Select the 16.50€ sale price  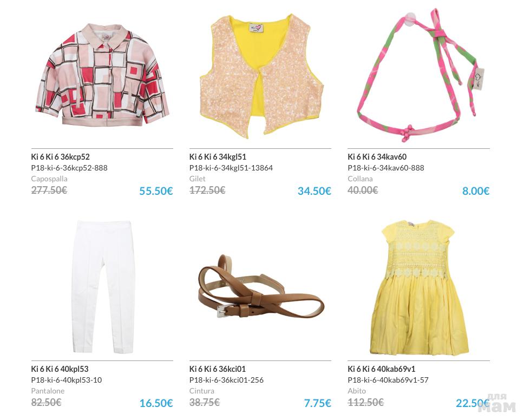click(156, 403)
